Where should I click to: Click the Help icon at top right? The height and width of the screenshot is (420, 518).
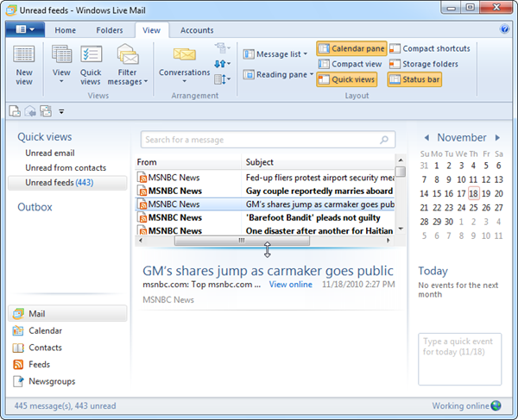coord(505,29)
